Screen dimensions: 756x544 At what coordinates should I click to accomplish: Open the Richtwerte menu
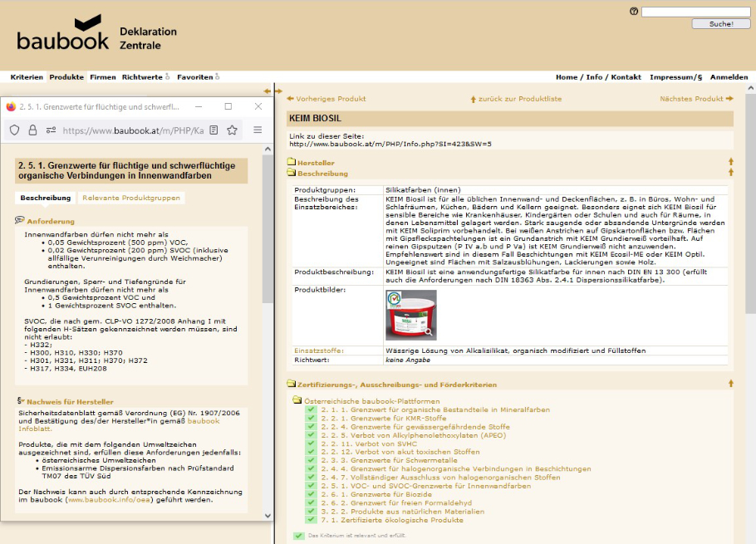142,77
